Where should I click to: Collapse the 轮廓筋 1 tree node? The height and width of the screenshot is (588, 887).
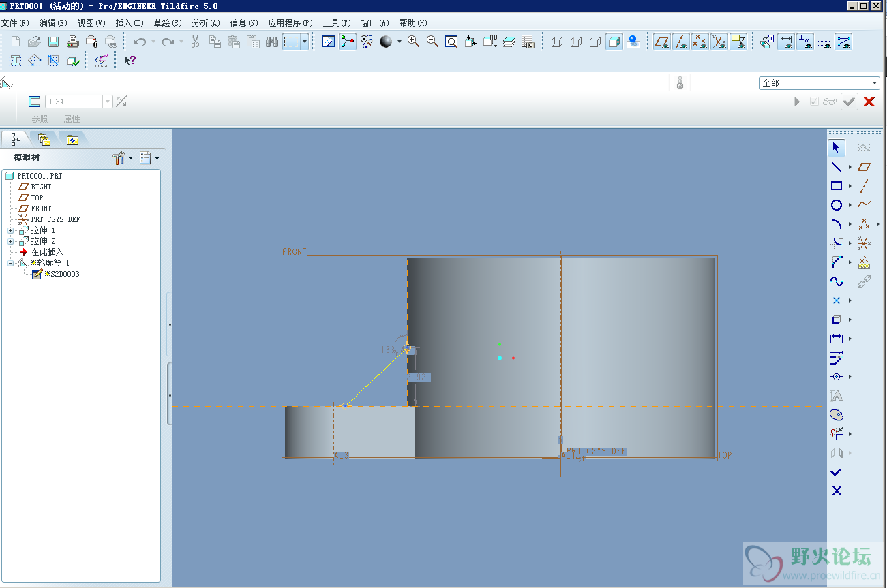pos(11,263)
